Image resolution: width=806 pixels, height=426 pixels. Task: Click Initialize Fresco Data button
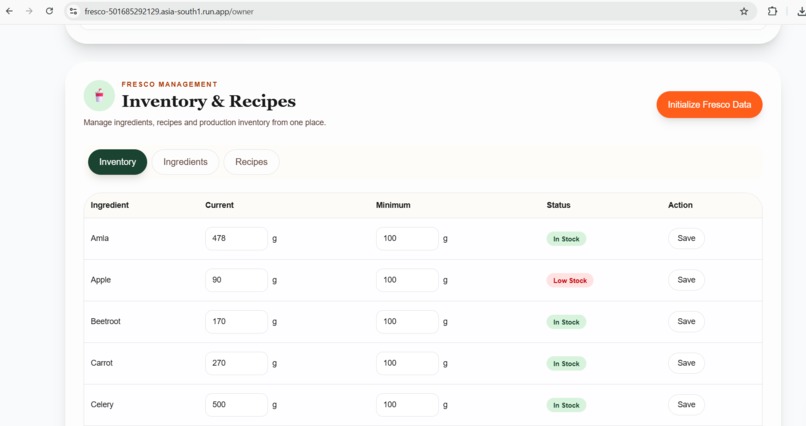(709, 104)
